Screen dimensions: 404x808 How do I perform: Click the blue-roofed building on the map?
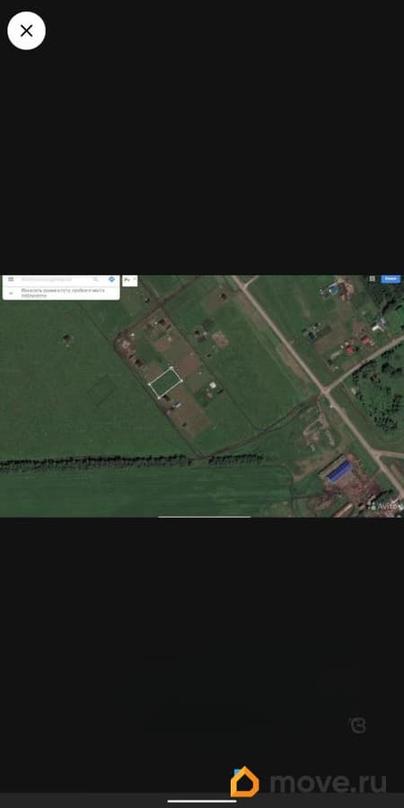tap(339, 472)
